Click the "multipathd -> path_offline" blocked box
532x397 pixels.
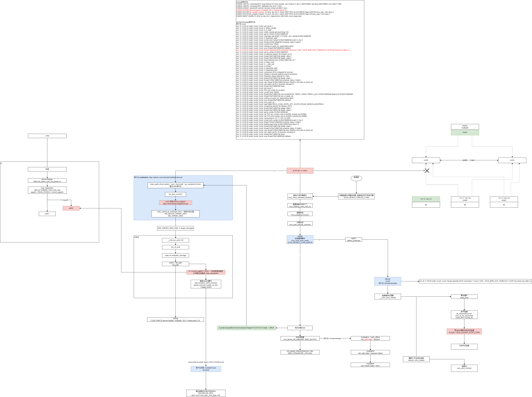click(370, 338)
